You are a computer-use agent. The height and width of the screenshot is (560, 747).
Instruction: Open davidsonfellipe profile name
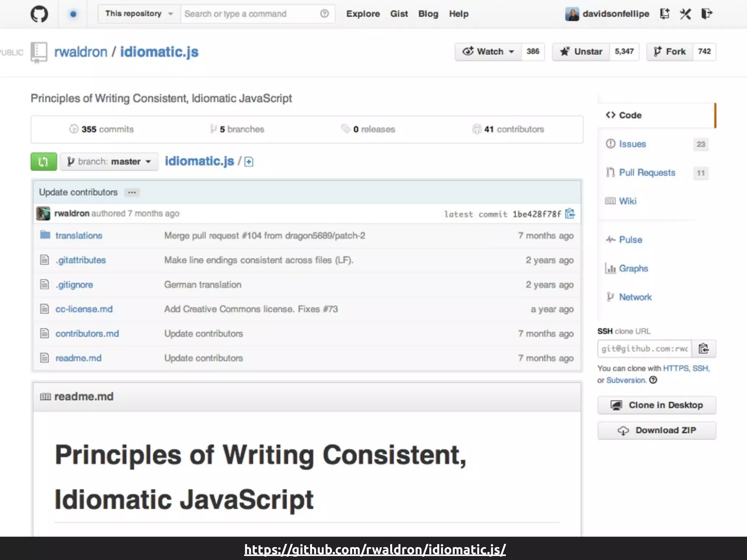pyautogui.click(x=616, y=14)
